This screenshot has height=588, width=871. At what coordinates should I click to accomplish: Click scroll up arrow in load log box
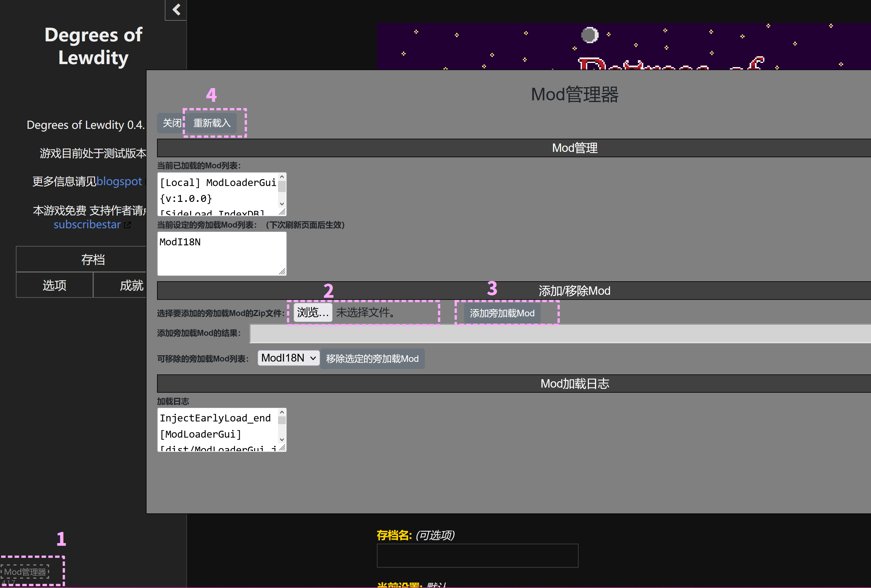(282, 412)
